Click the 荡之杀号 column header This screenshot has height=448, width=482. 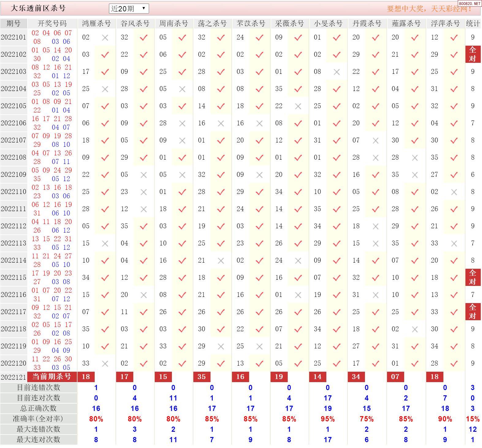pyautogui.click(x=212, y=23)
